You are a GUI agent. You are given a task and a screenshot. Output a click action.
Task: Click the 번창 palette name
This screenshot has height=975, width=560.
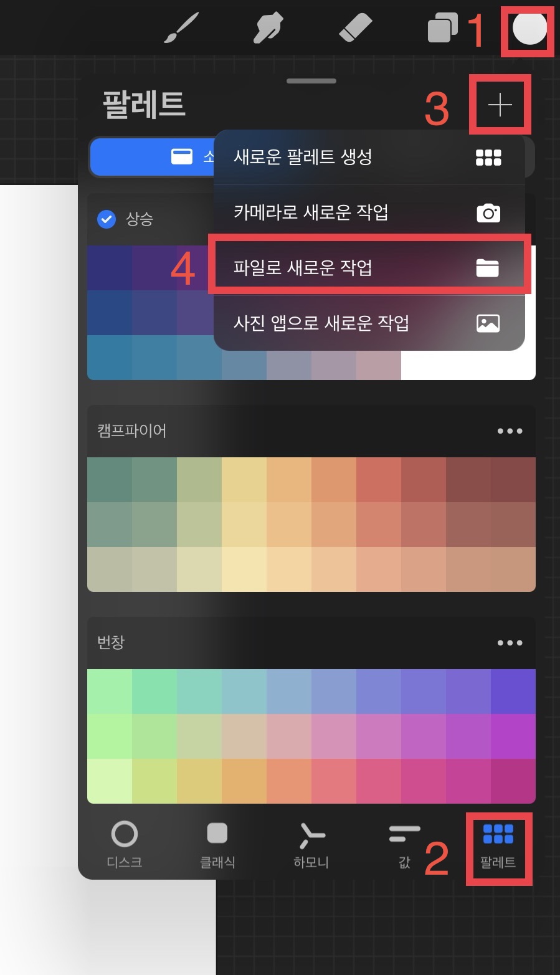[111, 642]
